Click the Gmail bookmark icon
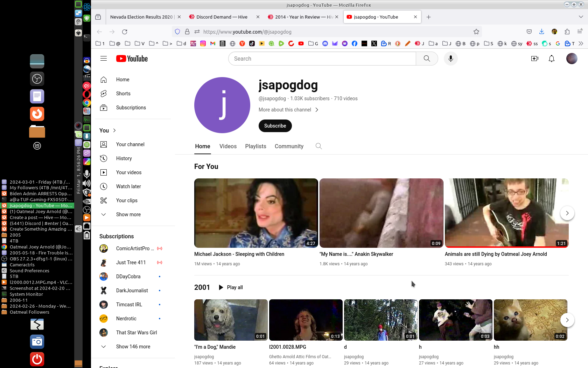The height and width of the screenshot is (368, 588). [x=213, y=43]
